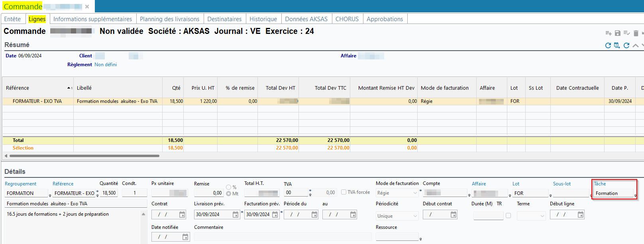Viewport: 644px width, 244px height.
Task: Click lookup pin beside Regroupement field
Action: point(50,196)
